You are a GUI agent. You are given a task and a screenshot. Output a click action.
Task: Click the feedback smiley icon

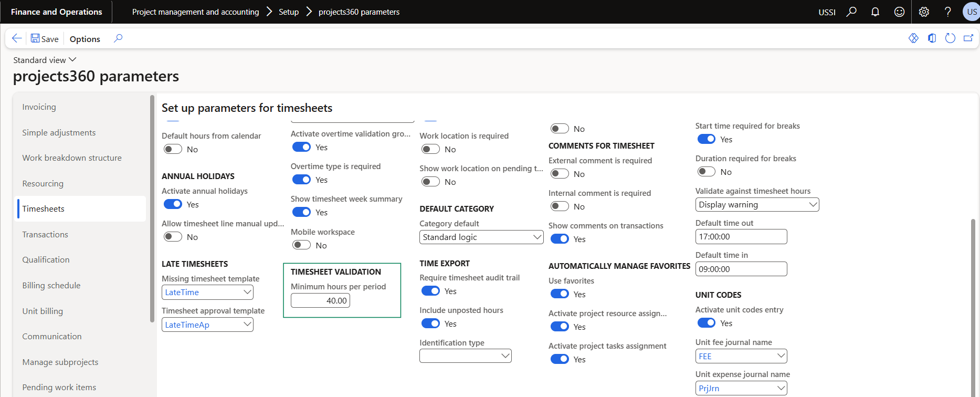pos(899,12)
